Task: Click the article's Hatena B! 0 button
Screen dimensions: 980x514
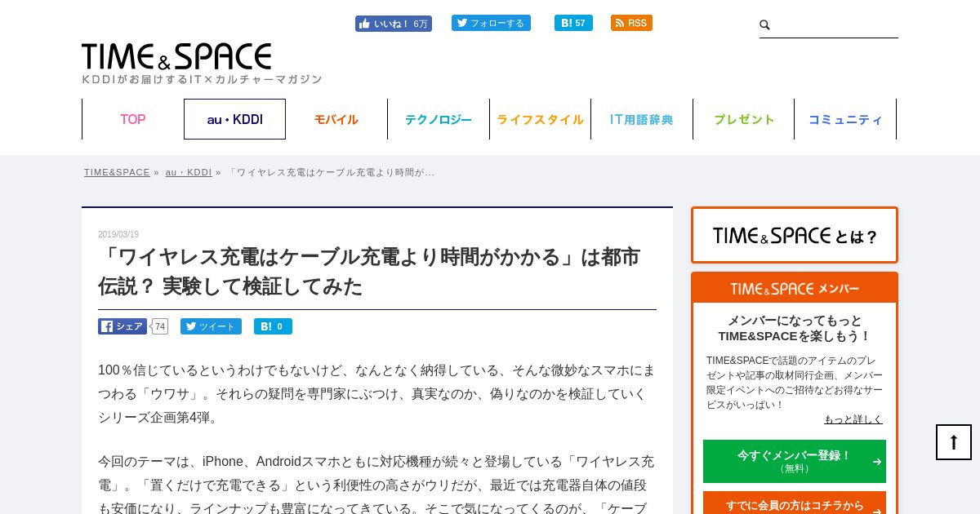Action: tap(273, 326)
